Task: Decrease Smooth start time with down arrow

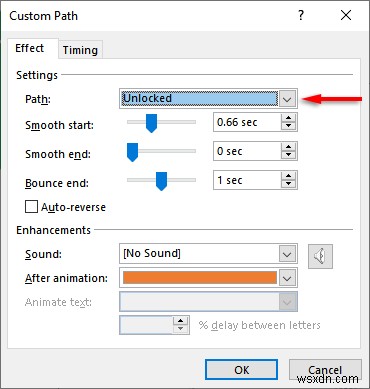Action: (x=288, y=126)
